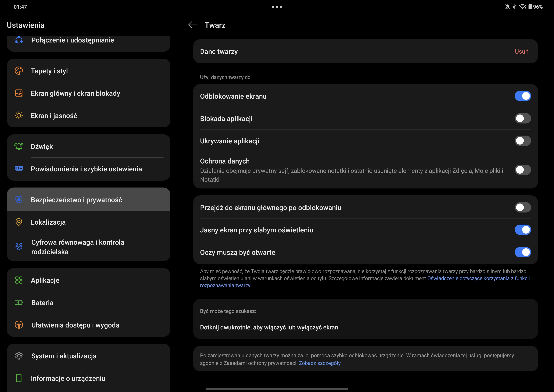Viewport: 554px width, 392px height.
Task: Click the Ustawienia header title
Action: coord(26,25)
